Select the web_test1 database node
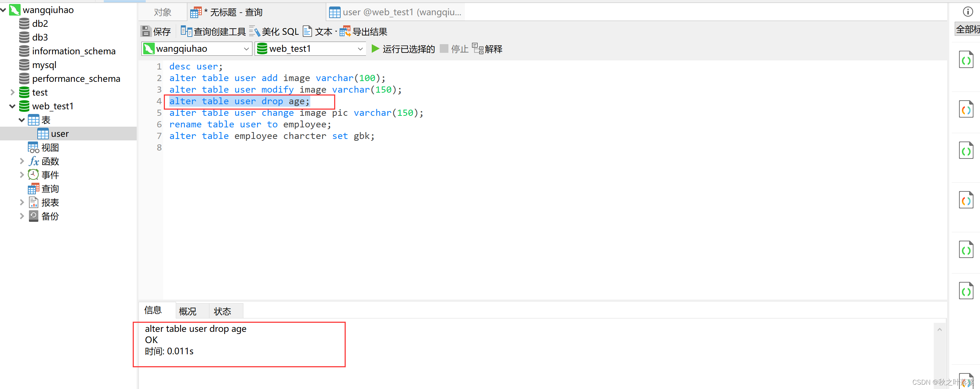980x389 pixels. click(46, 106)
